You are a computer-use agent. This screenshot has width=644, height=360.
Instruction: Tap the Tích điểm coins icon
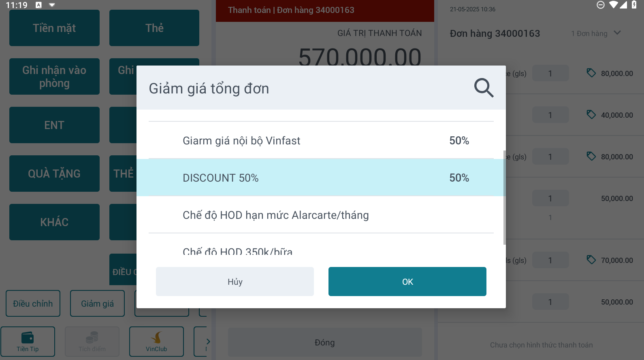tap(92, 337)
